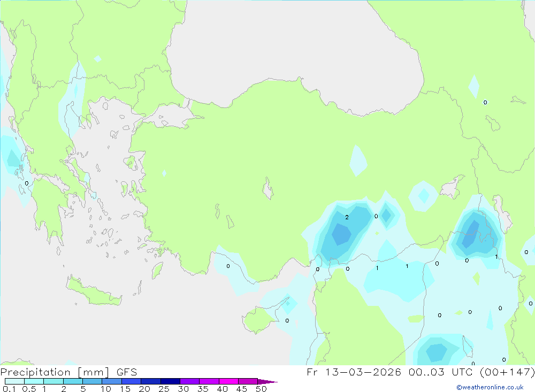The width and height of the screenshot is (535, 392).
Task: Select the 30–35 mm purple swatch
Action: pyautogui.click(x=189, y=381)
